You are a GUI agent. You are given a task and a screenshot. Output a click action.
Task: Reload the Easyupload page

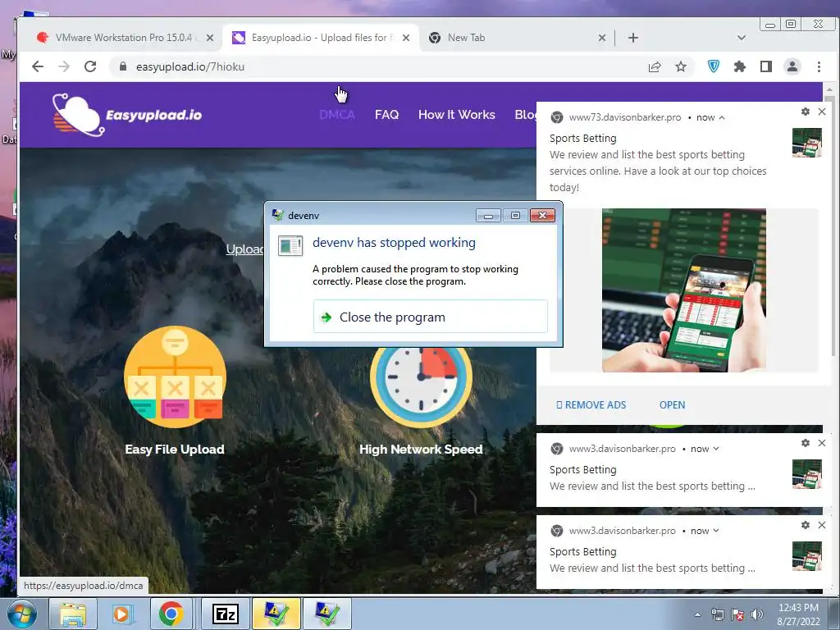90,66
